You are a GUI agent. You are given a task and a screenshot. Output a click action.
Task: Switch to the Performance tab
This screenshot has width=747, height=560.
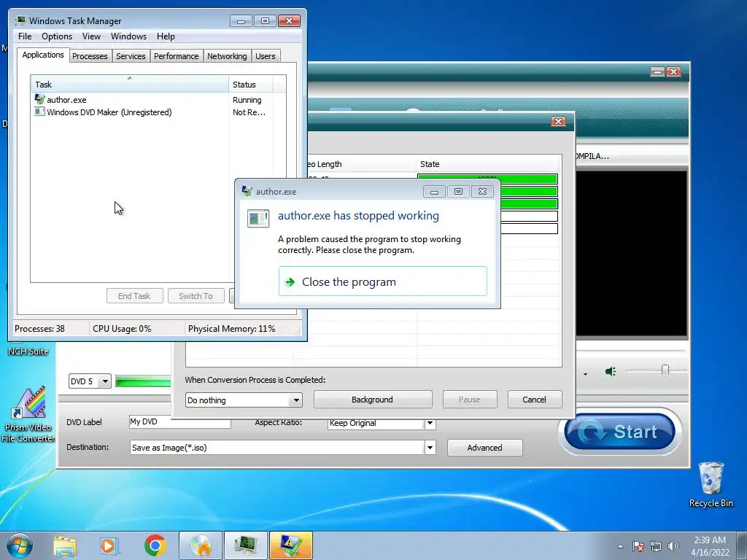(177, 56)
